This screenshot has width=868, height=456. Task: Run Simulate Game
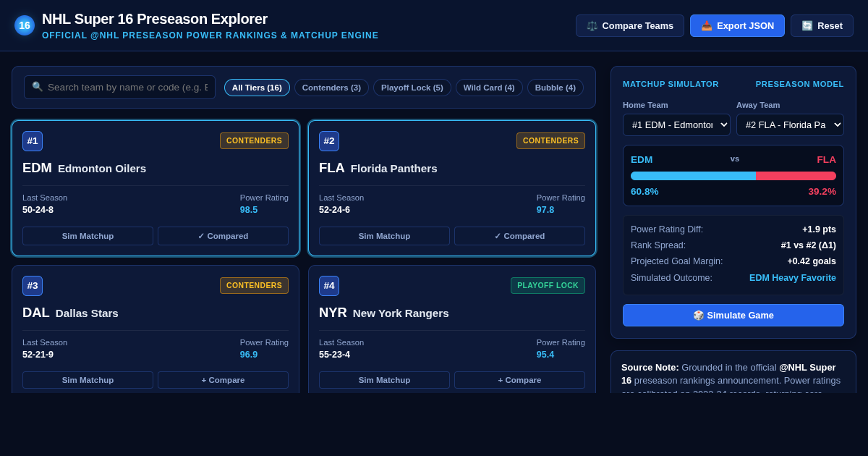(x=733, y=315)
